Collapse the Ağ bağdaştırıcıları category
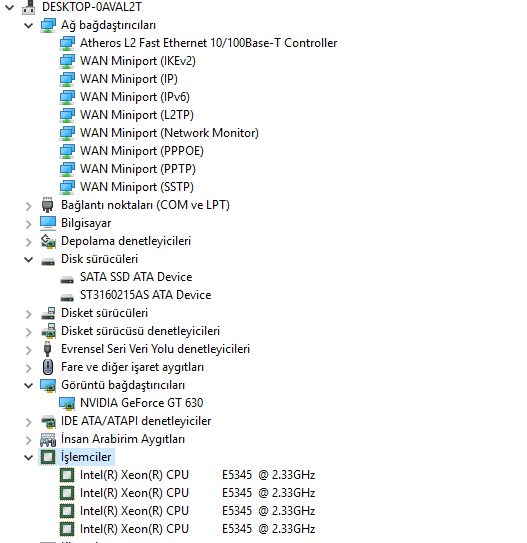The height and width of the screenshot is (543, 527). 28,25
